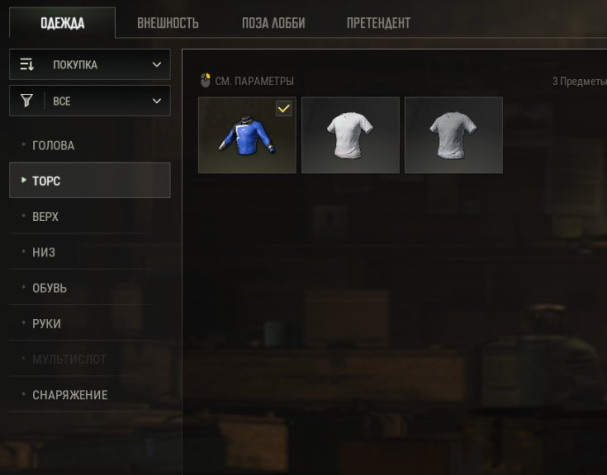Open the ПРЕТЕНДЕНТ tab
The image size is (607, 475).
click(378, 23)
